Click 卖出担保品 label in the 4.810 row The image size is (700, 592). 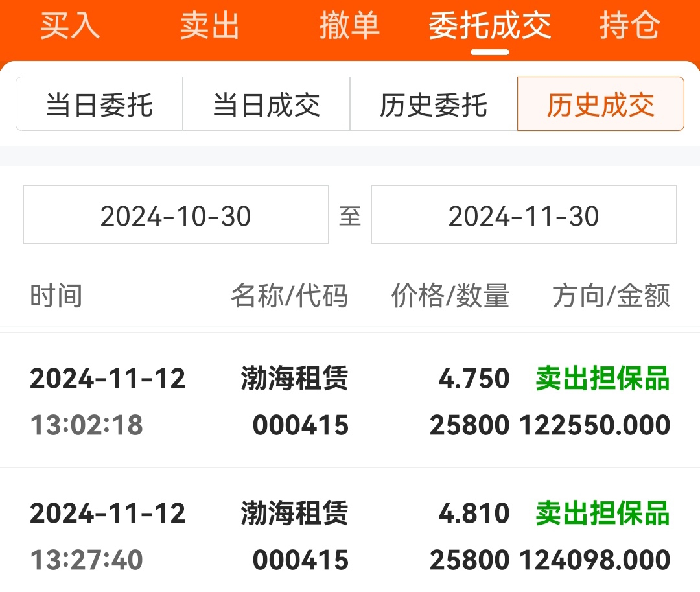[603, 513]
